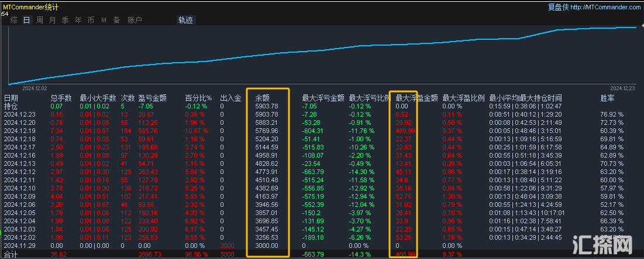Screen dimensions: 644x259
Task: Switch to the 年 yearly tab
Action: 78,20
